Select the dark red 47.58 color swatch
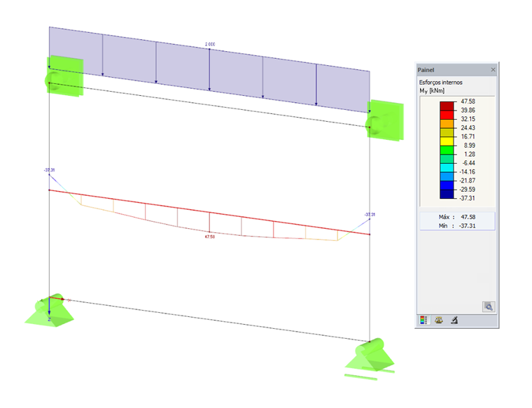This screenshot has height=408, width=532. coord(447,106)
